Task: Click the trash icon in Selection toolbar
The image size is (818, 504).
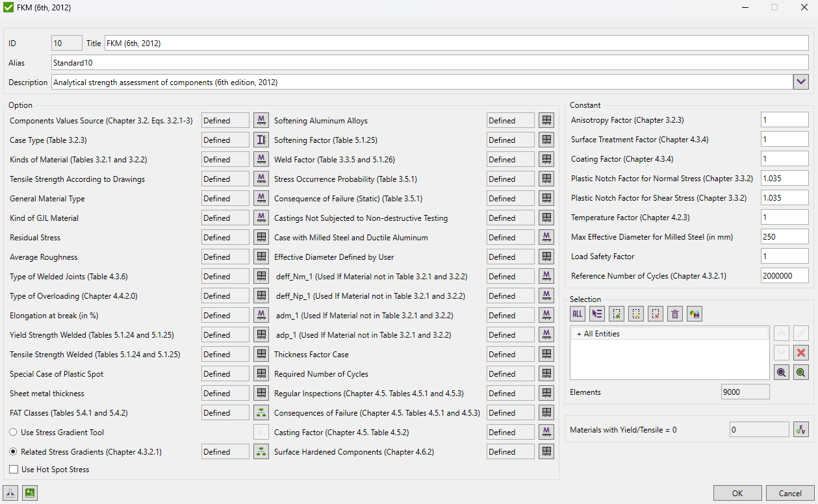Action: 675,314
